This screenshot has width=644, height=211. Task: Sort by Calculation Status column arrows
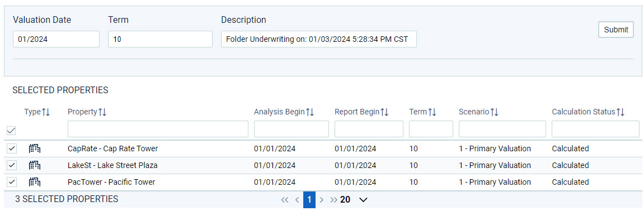[621, 112]
